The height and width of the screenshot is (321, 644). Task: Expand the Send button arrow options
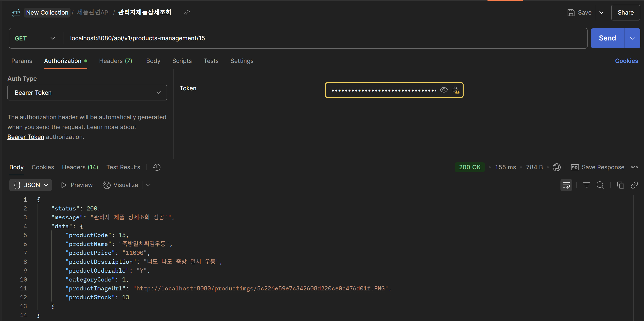tap(632, 38)
